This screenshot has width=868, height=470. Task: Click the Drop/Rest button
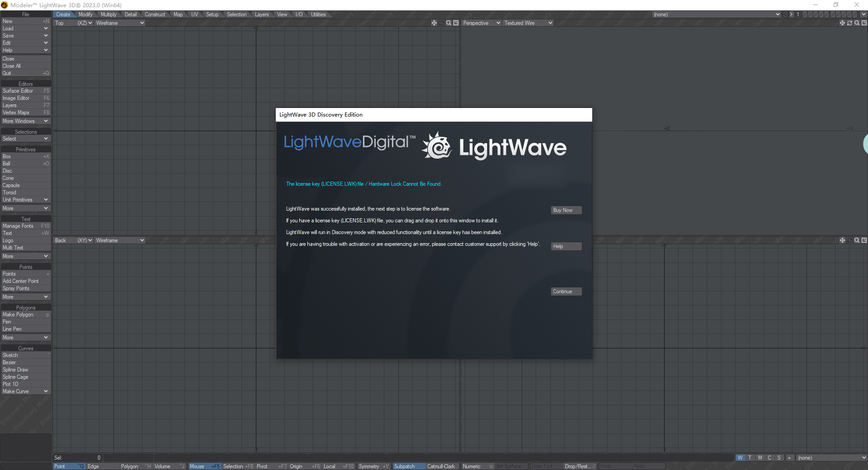coord(580,466)
